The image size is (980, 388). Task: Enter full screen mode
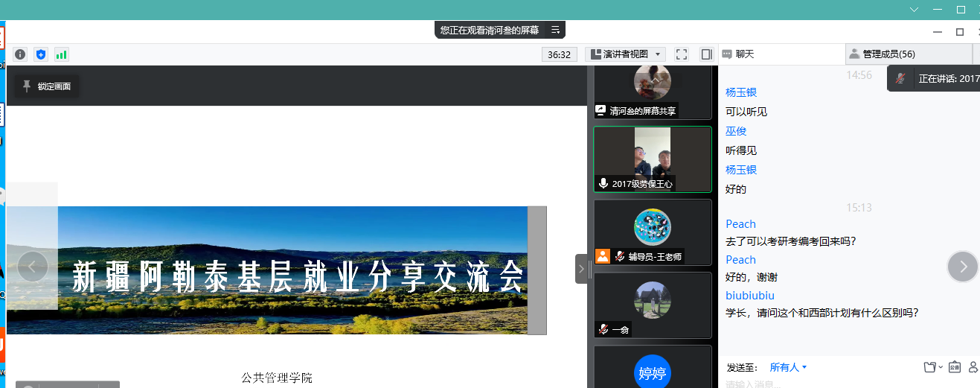pos(681,54)
